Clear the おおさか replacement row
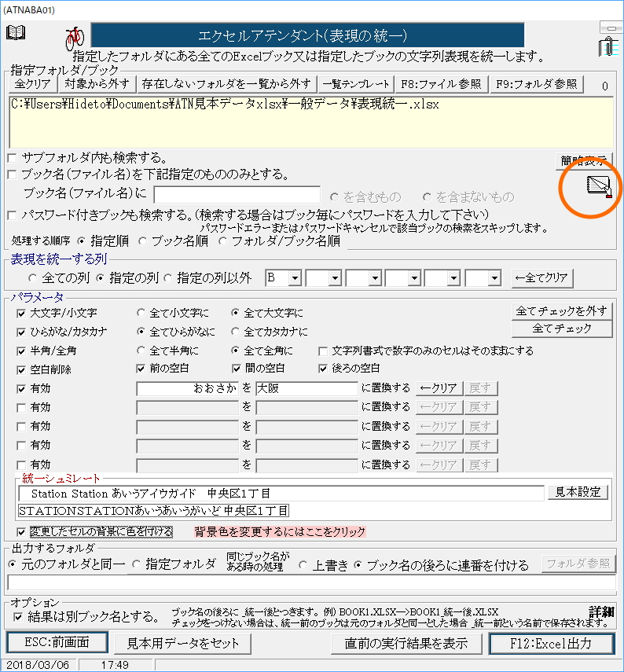 coord(439,388)
